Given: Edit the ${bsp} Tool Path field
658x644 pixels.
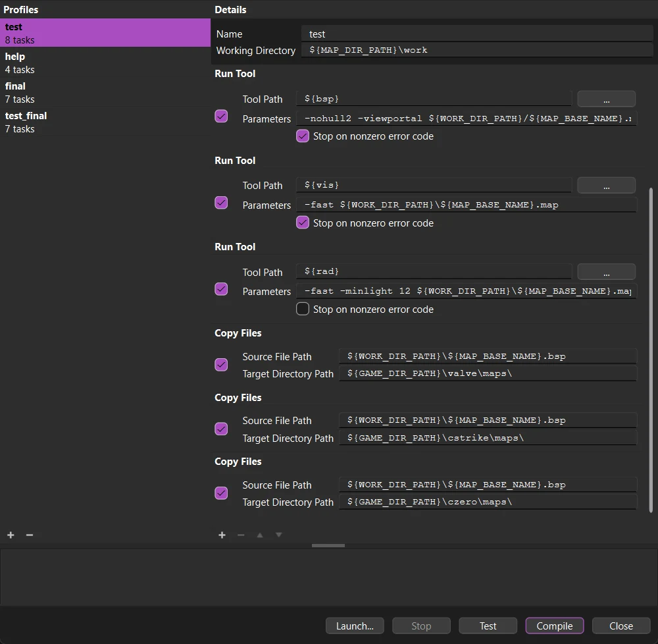Looking at the screenshot, I should pyautogui.click(x=434, y=99).
